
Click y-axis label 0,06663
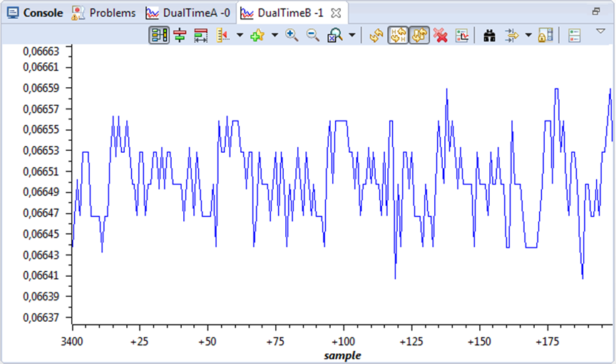tap(41, 51)
